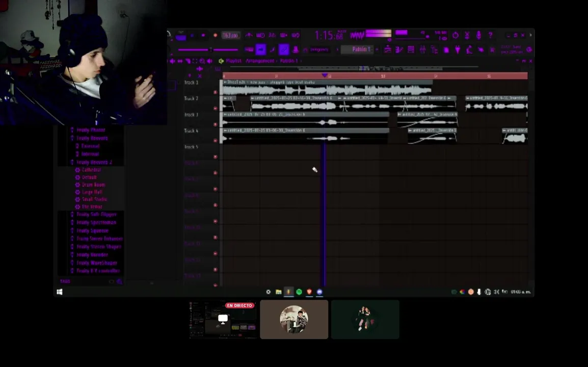This screenshot has height=367, width=588.
Task: Click the browser search magnifier icon
Action: 119,281
